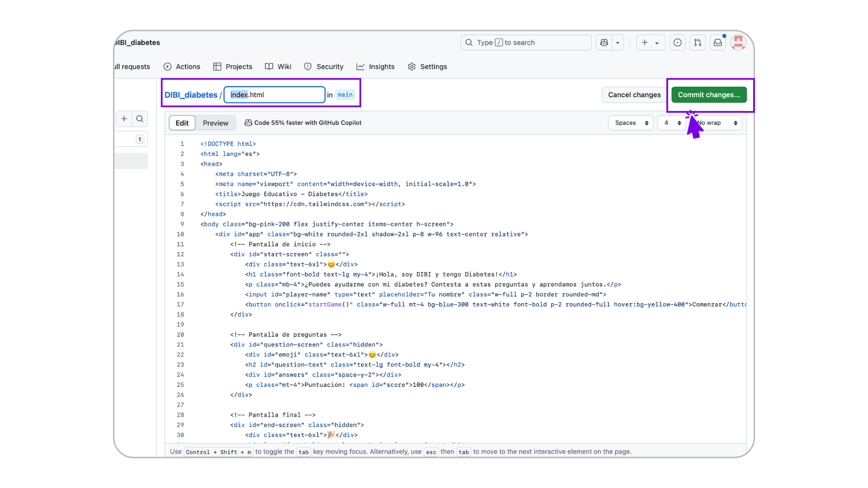Click the 't' shortcut key hint
Image resolution: width=868 pixels, height=488 pixels.
coord(140,139)
